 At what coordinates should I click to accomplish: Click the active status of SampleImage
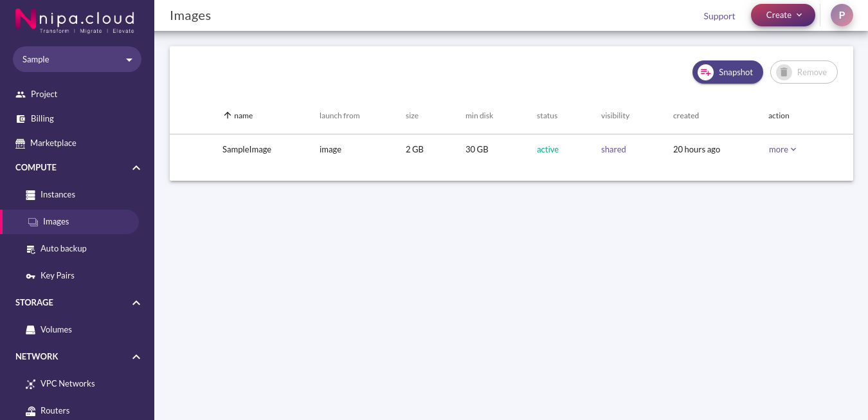tap(548, 149)
